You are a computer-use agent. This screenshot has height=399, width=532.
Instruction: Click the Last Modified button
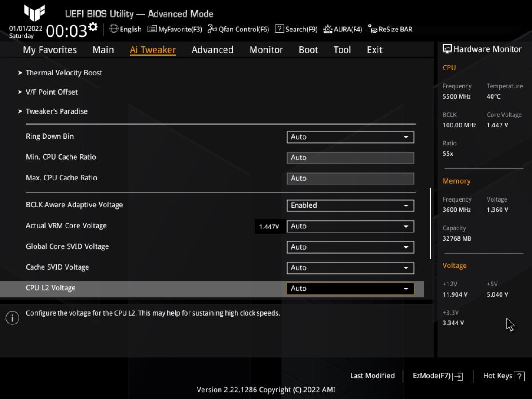coord(372,376)
